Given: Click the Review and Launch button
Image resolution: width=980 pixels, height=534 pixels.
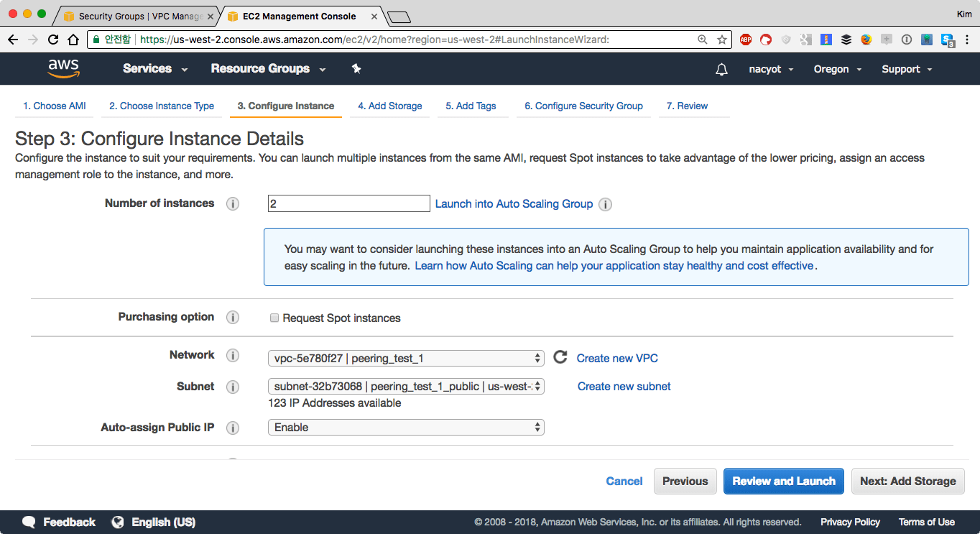Looking at the screenshot, I should coord(784,482).
